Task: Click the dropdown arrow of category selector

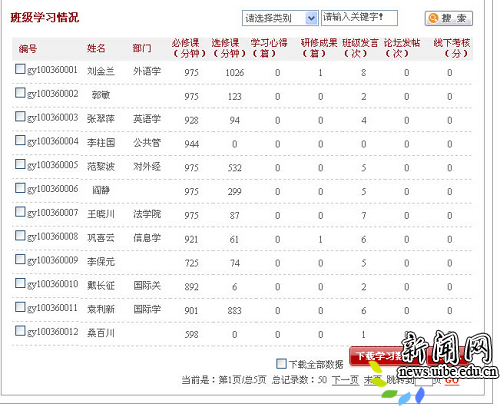Action: [x=311, y=18]
